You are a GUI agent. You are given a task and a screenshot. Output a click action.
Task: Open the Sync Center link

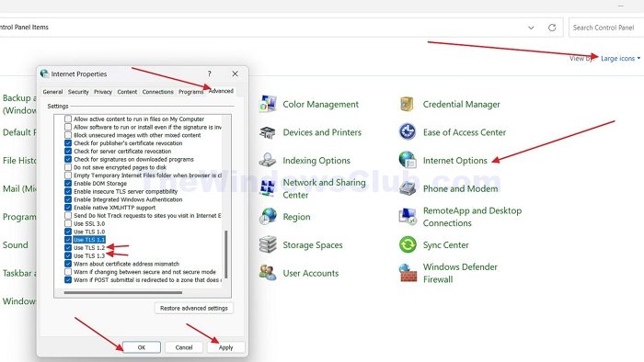(445, 244)
